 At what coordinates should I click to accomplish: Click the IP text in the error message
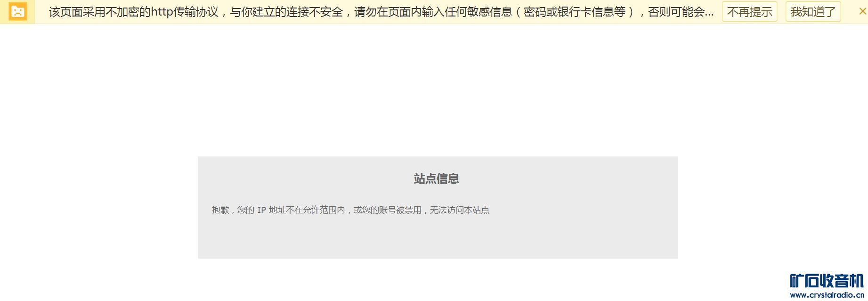(261, 210)
